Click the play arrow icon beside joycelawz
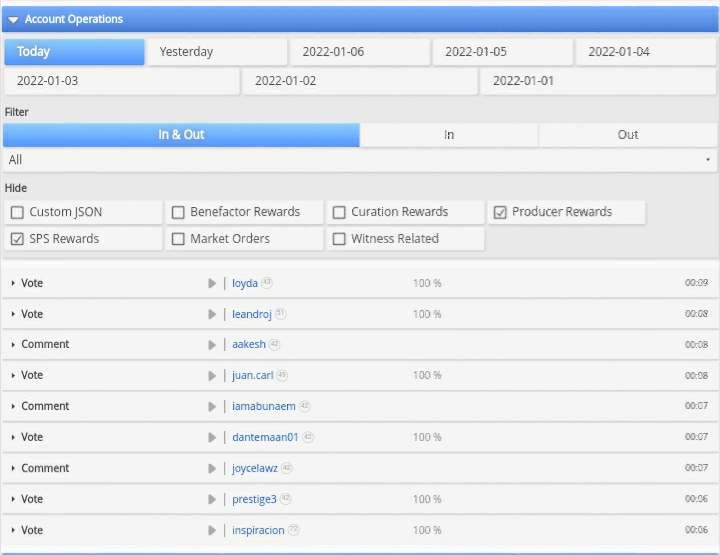Viewport: 720px width, 555px height. tap(212, 469)
